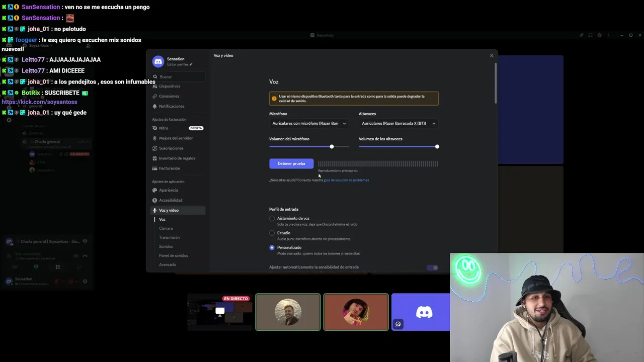Screen dimensions: 644x362
Task: Open Apariencia settings section
Action: point(178,190)
